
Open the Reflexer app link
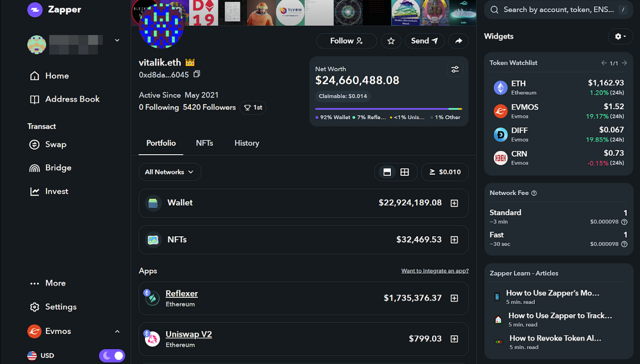coord(182,294)
